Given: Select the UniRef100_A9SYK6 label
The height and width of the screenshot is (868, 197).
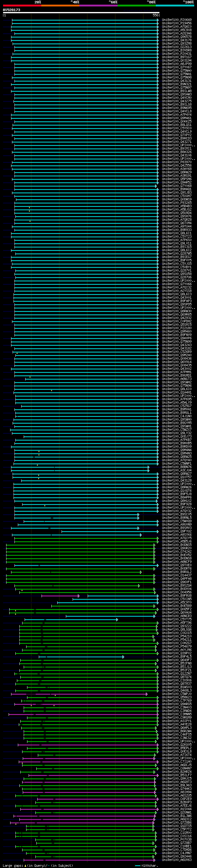Looking at the screenshot, I should click(x=177, y=535).
